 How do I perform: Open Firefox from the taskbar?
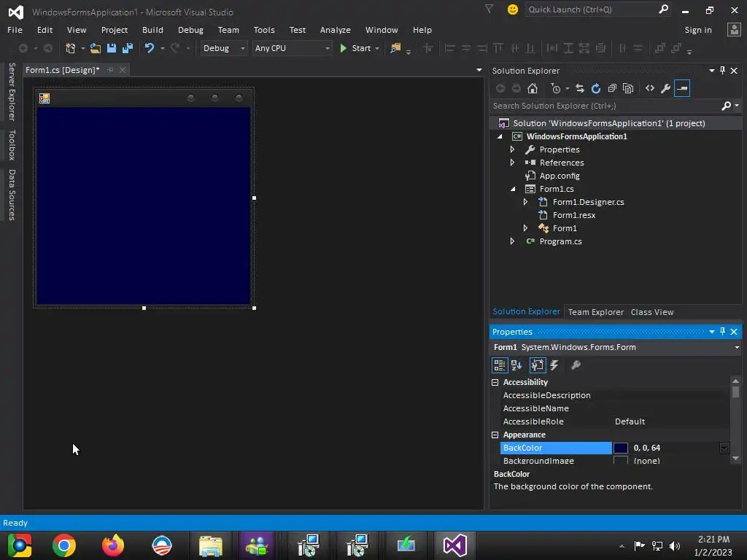click(113, 545)
